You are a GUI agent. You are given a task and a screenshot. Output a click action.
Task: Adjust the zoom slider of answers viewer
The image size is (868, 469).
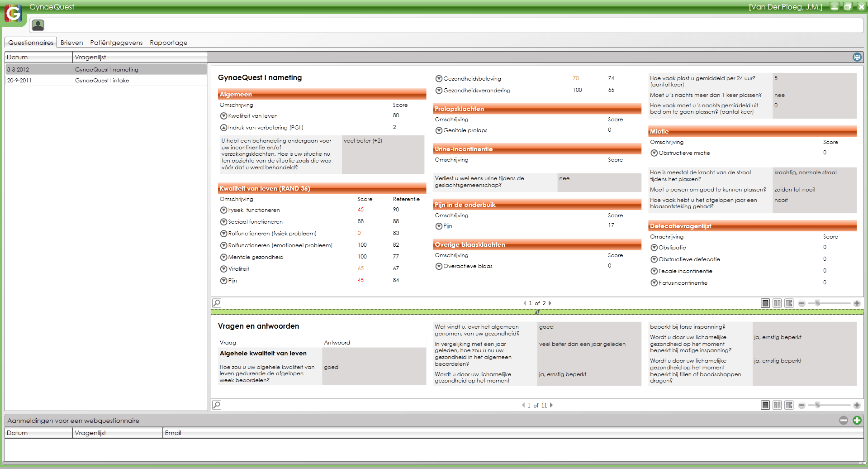(x=817, y=405)
